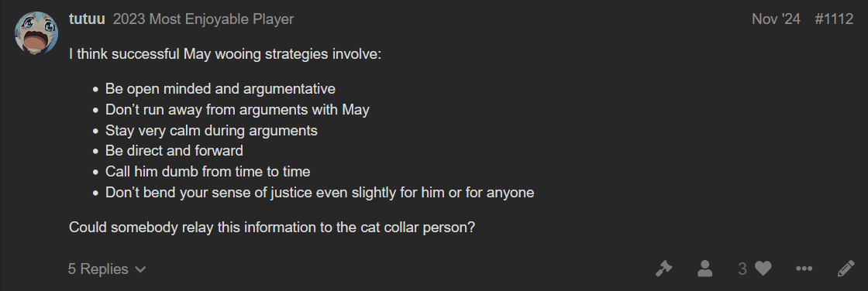This screenshot has width=868, height=291.
Task: Open the tutuu username link
Action: pos(87,19)
